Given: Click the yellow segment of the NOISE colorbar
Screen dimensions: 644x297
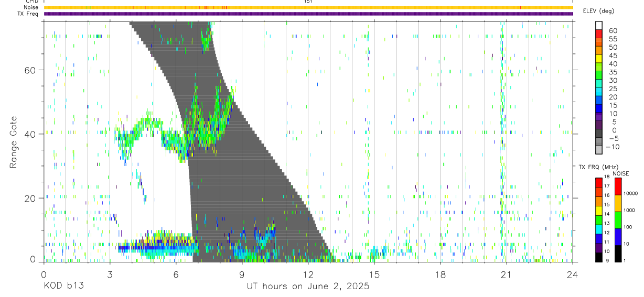Looking at the screenshot, I should coord(618,203).
